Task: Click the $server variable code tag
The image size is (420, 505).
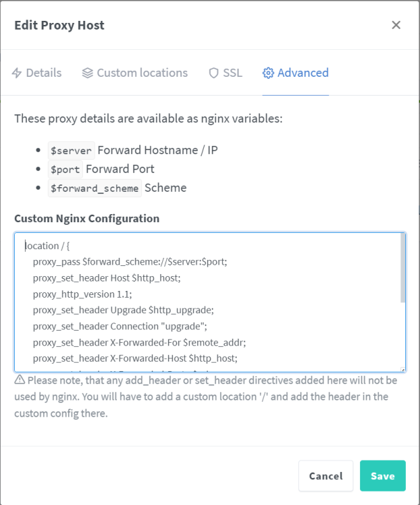Action: [71, 150]
